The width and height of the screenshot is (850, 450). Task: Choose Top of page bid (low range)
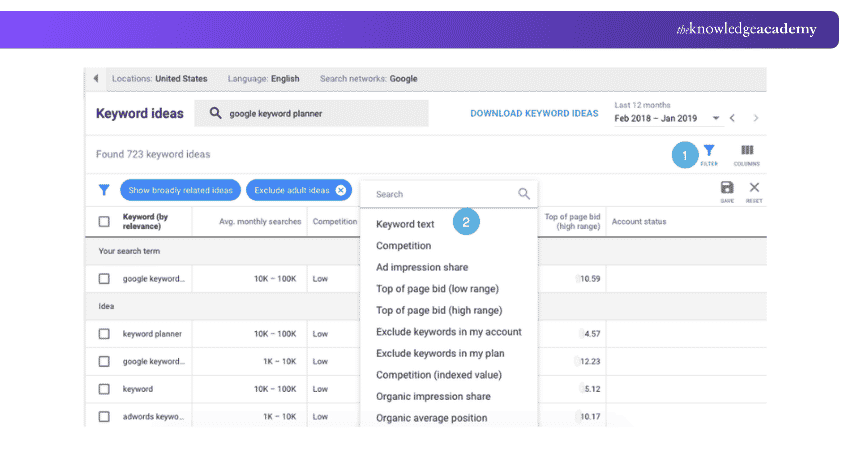tap(437, 289)
